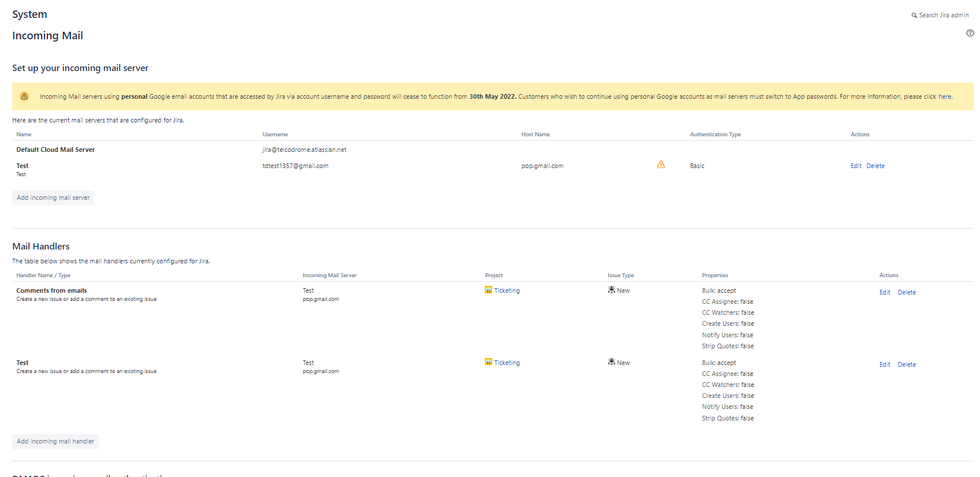Edit the Comments from emails handler
This screenshot has height=477, width=980.
[x=885, y=292]
